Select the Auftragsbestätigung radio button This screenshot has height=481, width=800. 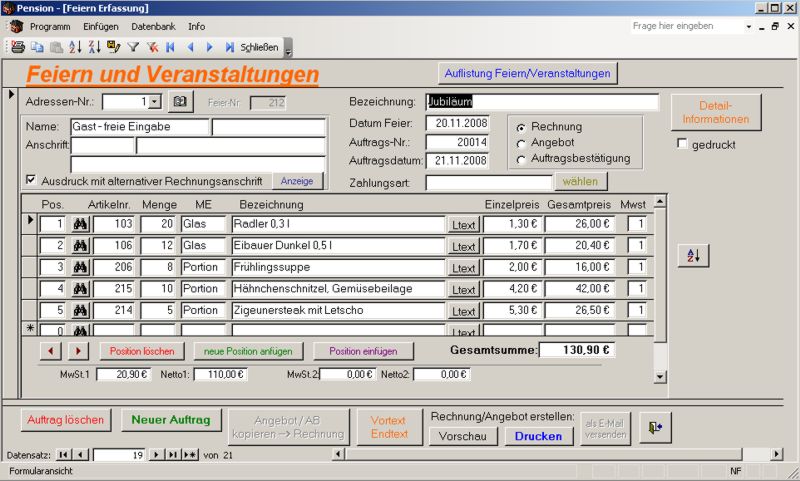[521, 160]
